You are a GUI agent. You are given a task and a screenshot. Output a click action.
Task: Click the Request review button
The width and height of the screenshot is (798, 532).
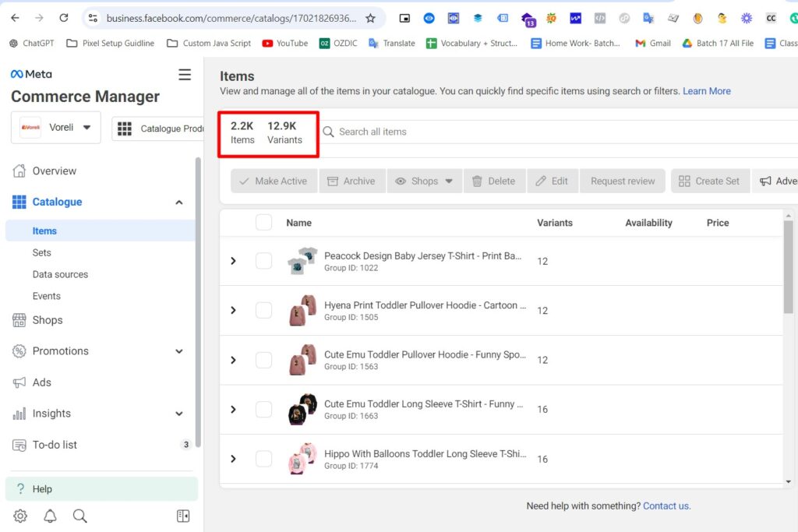(x=623, y=181)
